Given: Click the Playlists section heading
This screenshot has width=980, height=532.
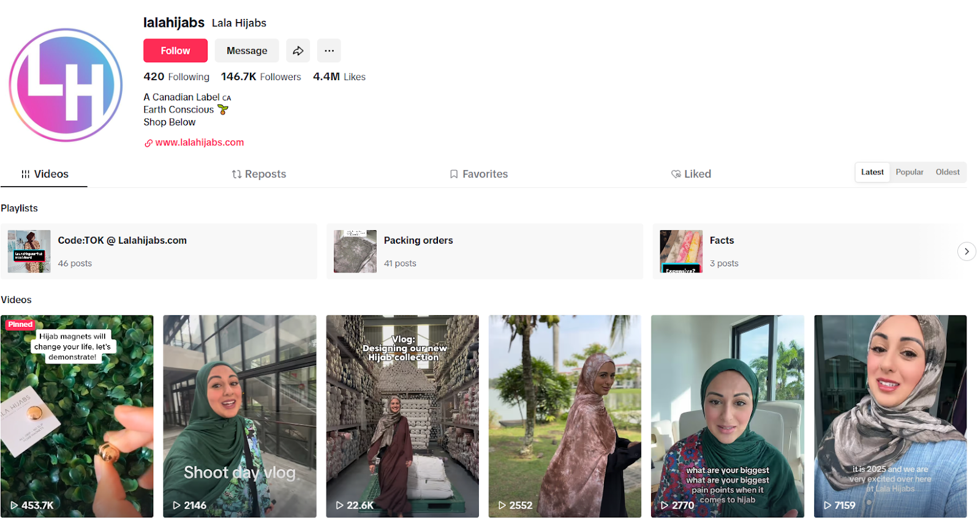Looking at the screenshot, I should point(20,208).
